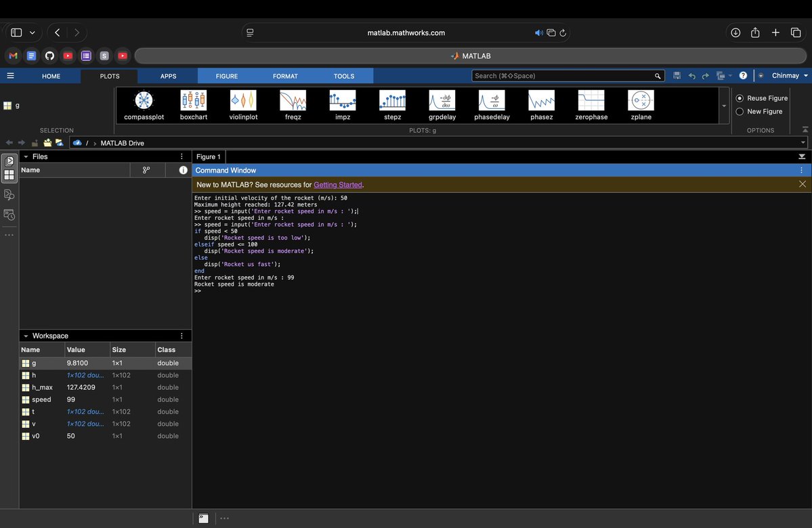Viewport: 812px width, 528px height.
Task: Click the zerophase plot icon
Action: [x=591, y=105]
